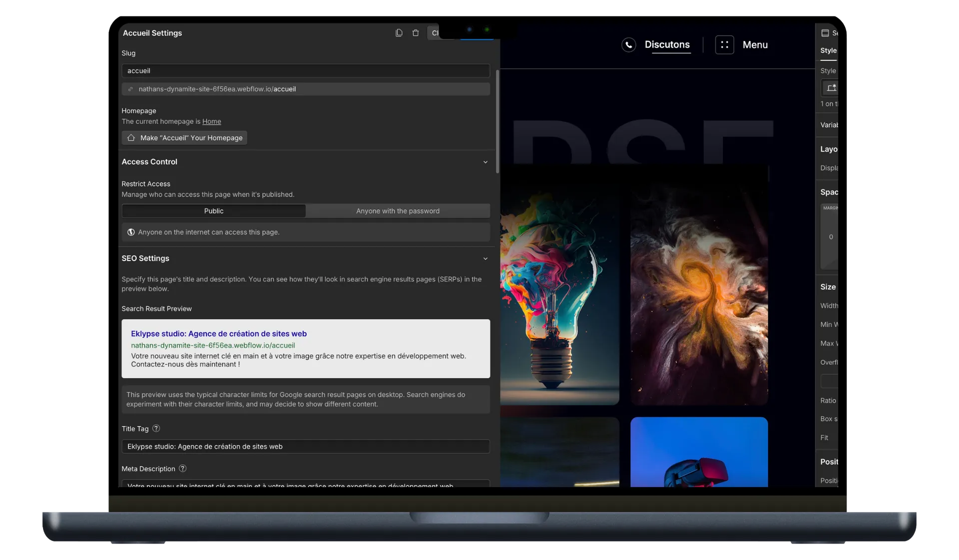Select the VR headset blue image

(x=699, y=452)
